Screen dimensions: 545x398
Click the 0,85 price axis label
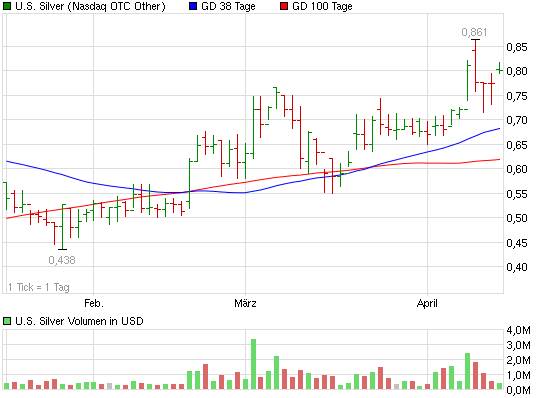tap(517, 47)
